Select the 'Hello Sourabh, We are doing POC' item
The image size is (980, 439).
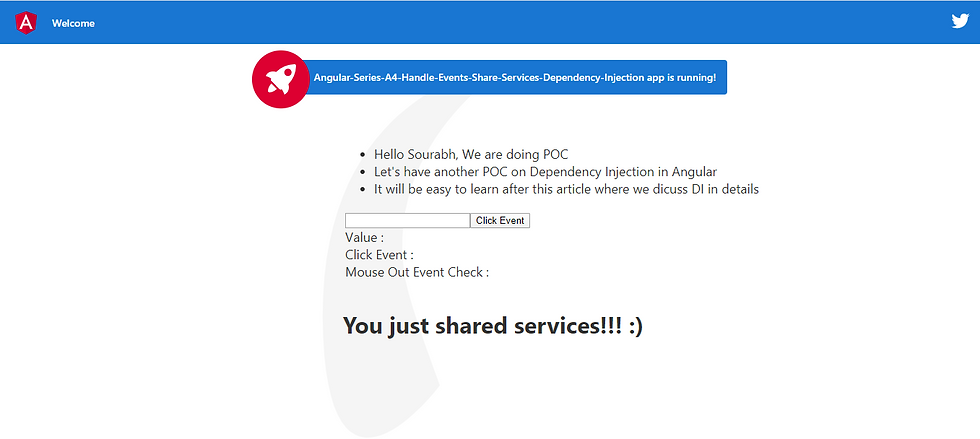(471, 154)
